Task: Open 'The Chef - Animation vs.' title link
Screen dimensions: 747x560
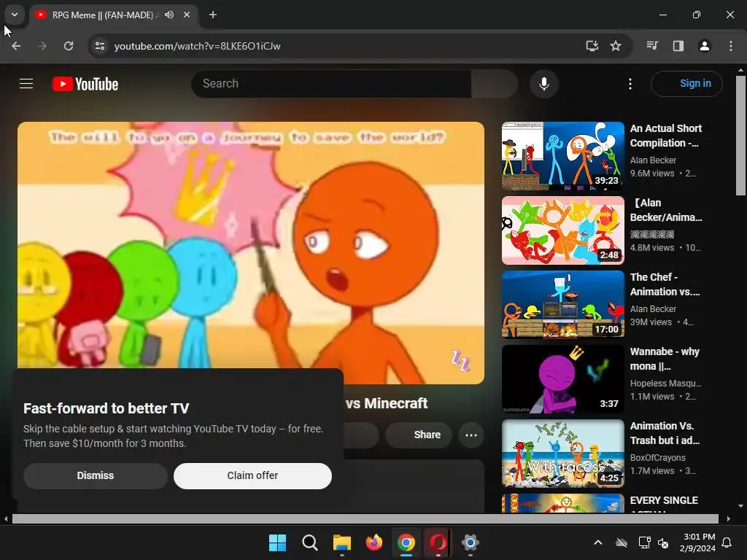Action: 665,284
